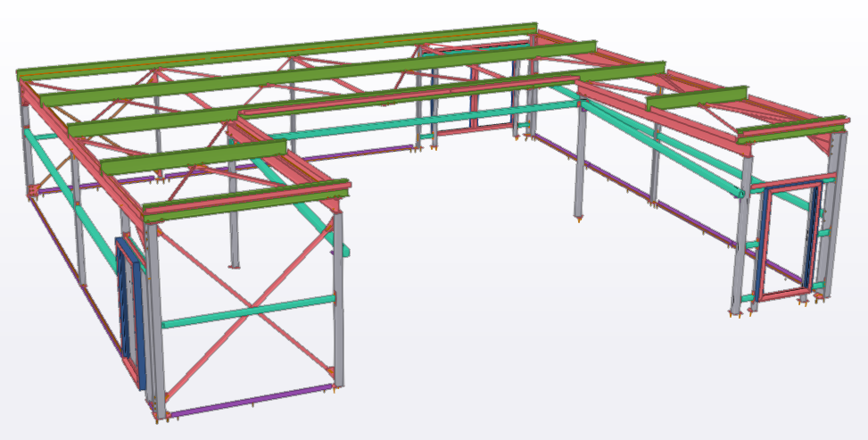The width and height of the screenshot is (868, 440).
Task: Select the red door frame on the right end wall
Action: point(790,242)
